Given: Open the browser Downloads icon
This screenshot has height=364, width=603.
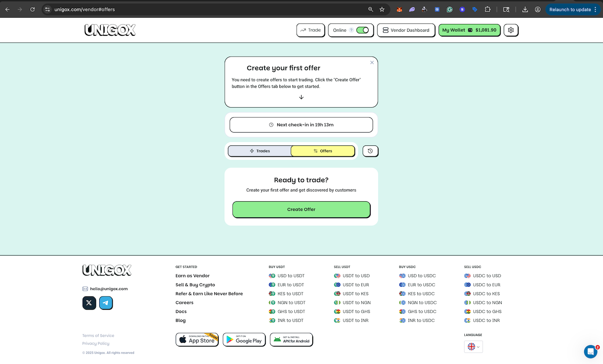Looking at the screenshot, I should point(525,9).
